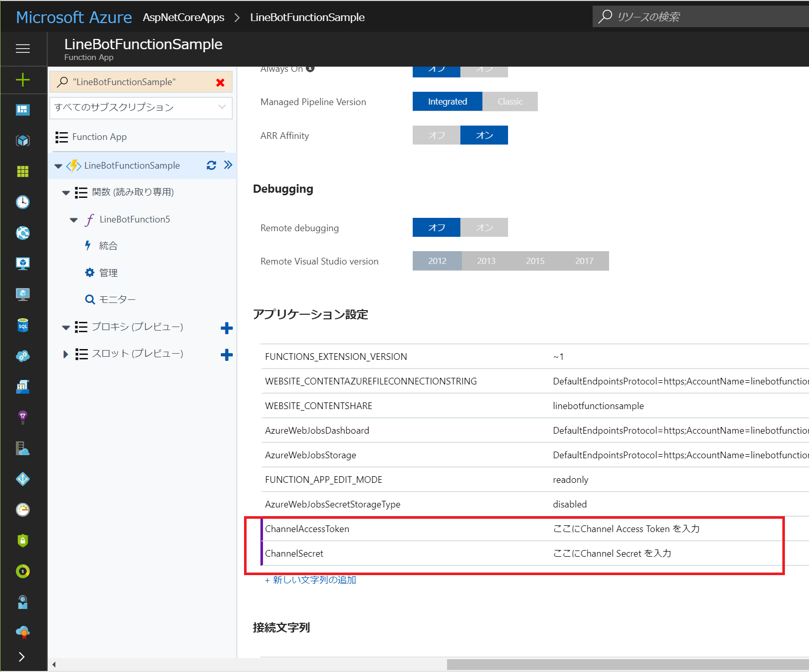The width and height of the screenshot is (809, 672).
Task: Click + 新しい文字列の追加 link
Action: pyautogui.click(x=310, y=580)
